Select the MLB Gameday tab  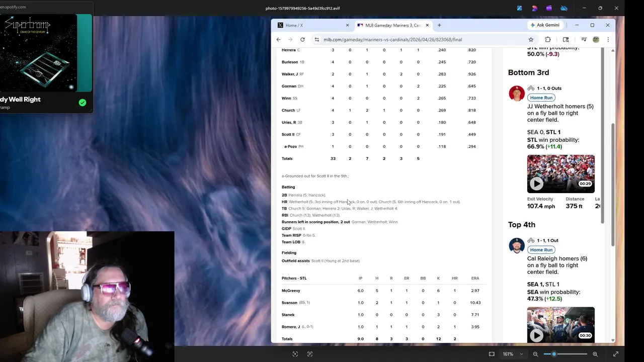[x=393, y=25]
